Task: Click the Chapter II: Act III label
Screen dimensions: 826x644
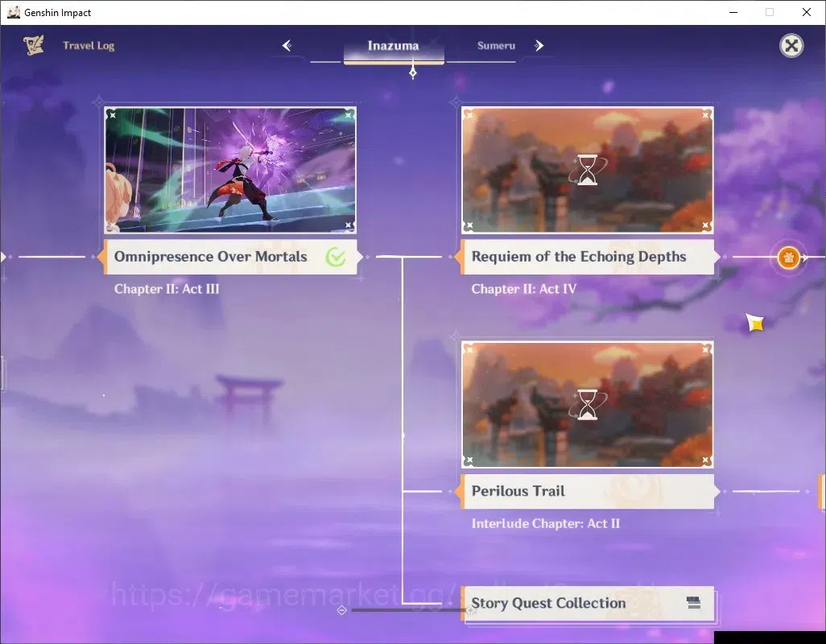Action: [167, 289]
